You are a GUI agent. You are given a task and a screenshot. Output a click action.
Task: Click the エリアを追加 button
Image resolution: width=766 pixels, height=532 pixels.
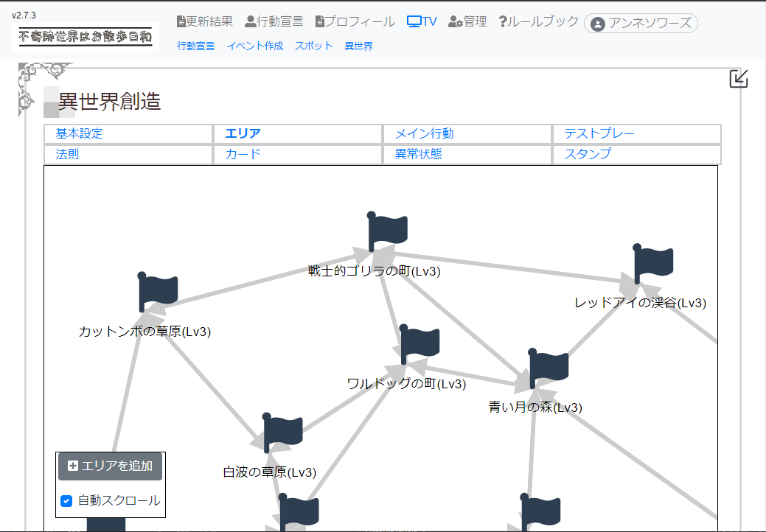110,466
